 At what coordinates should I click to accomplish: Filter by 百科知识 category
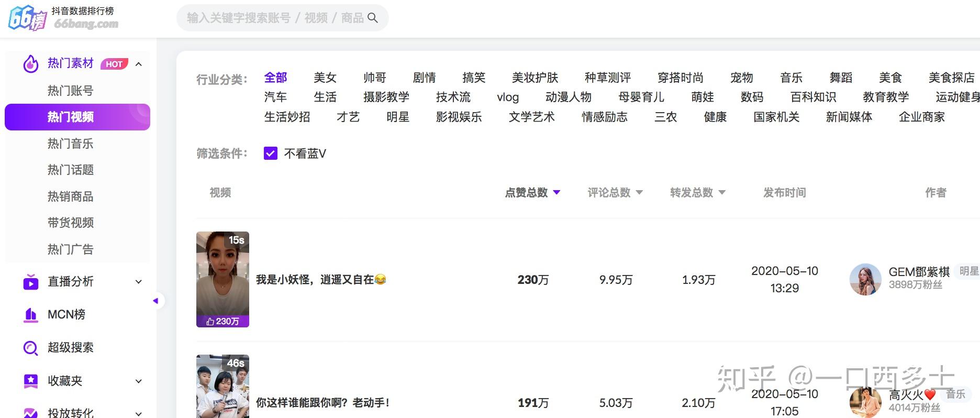pyautogui.click(x=814, y=97)
